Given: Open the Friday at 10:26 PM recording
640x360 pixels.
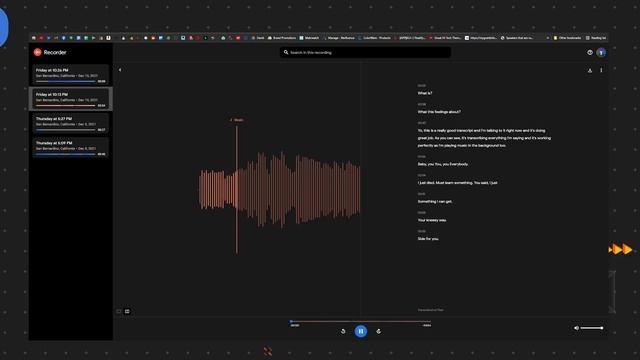Looking at the screenshot, I should [x=71, y=75].
